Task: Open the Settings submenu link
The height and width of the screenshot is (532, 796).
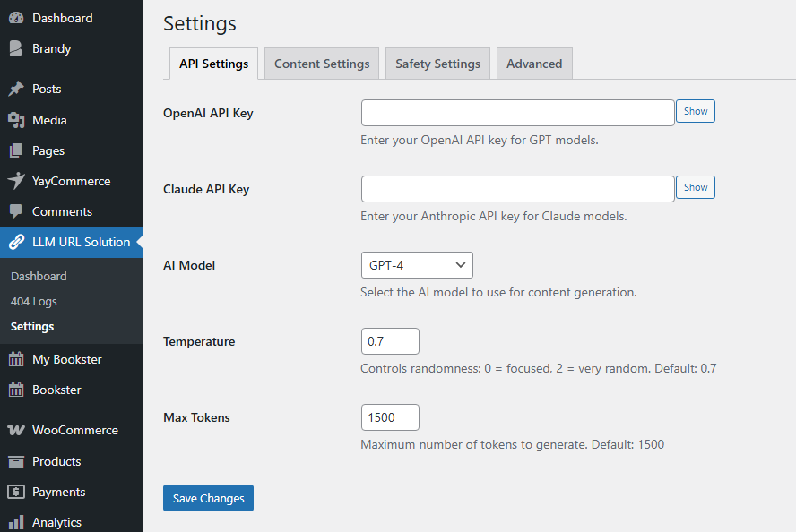Action: (32, 327)
